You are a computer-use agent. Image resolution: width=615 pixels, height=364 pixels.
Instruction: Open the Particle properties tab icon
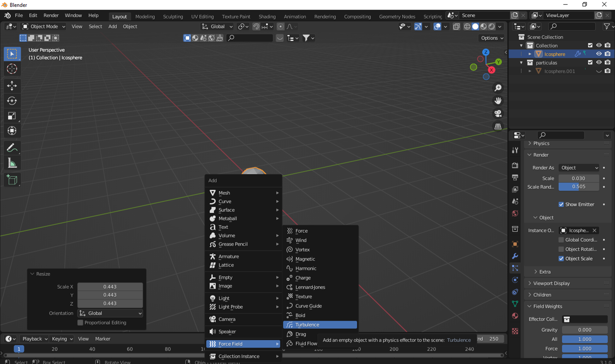(515, 268)
